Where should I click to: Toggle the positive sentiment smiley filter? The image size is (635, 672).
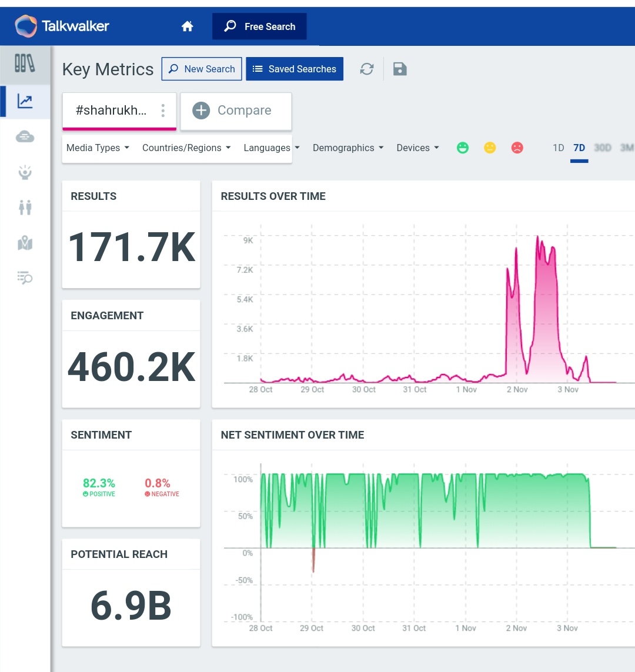pos(463,148)
